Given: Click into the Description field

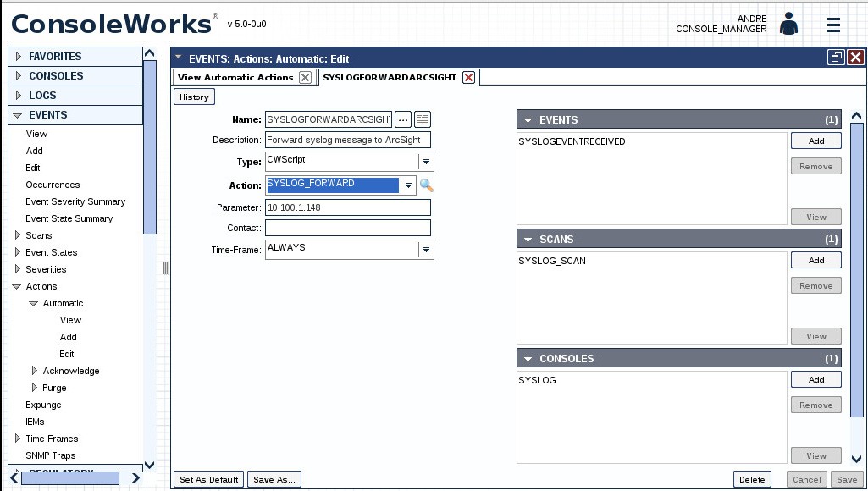Looking at the screenshot, I should (x=348, y=140).
